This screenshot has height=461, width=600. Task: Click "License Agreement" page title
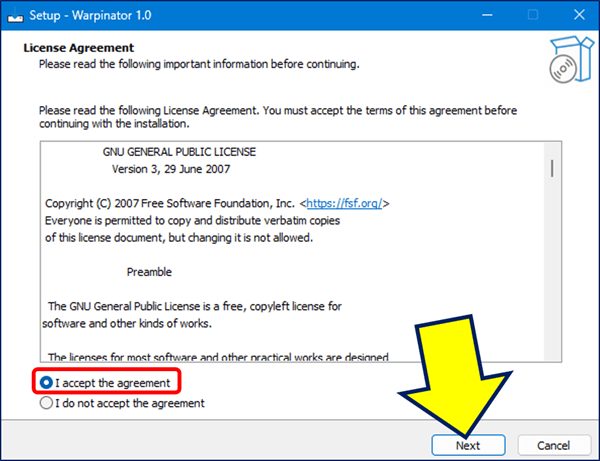point(78,48)
